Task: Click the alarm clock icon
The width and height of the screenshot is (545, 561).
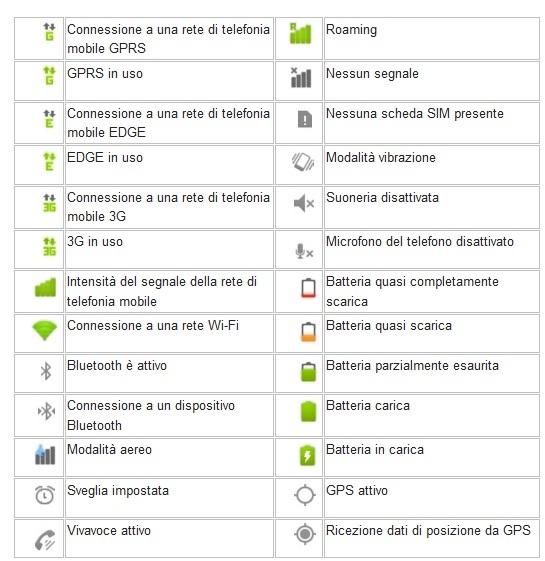Action: pos(45,495)
